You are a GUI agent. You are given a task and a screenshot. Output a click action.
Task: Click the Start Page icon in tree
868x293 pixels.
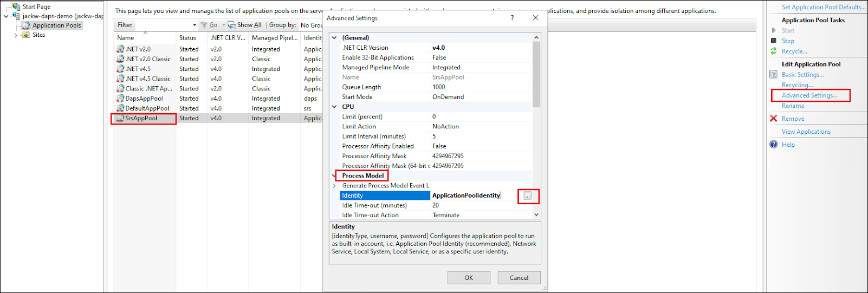(x=17, y=6)
